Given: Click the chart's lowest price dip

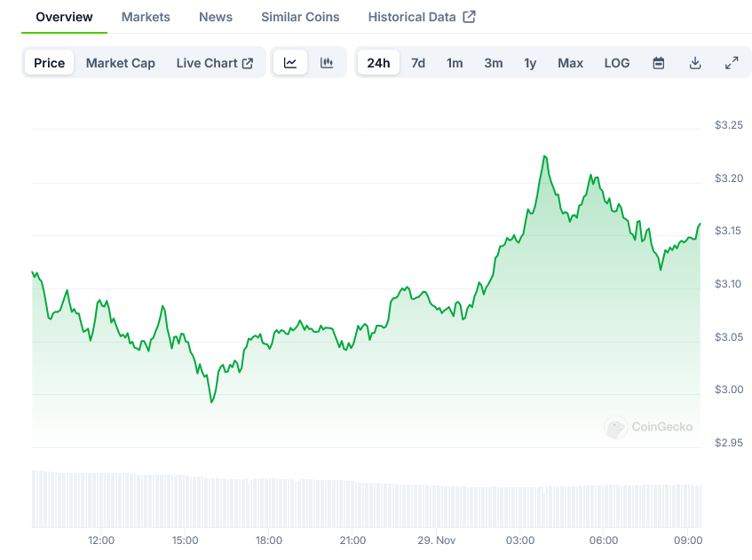Looking at the screenshot, I should point(211,402).
